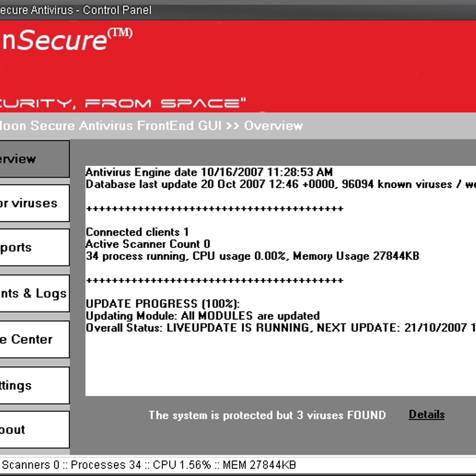Click the 'Connected clients 1' line
Screen dimensions: 476x476
click(x=137, y=232)
